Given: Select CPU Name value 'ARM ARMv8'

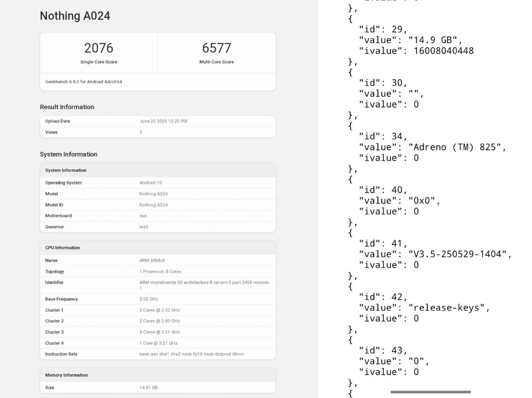Looking at the screenshot, I should click(151, 261).
